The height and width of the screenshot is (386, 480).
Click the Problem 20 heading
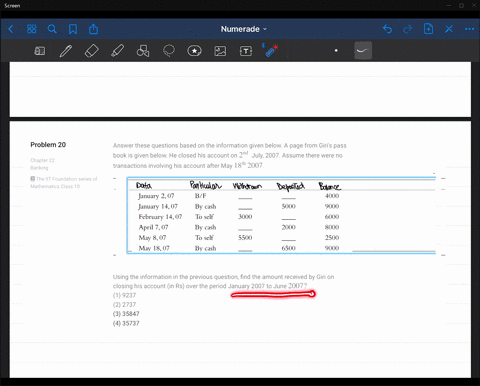[x=48, y=145]
